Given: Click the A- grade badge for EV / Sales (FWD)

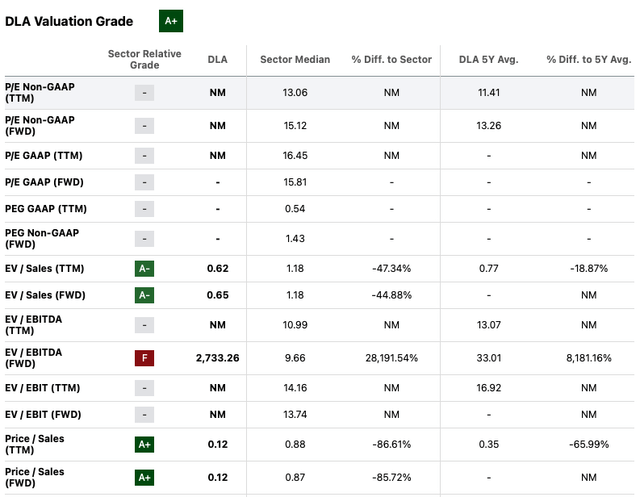Looking at the screenshot, I should pyautogui.click(x=144, y=295).
